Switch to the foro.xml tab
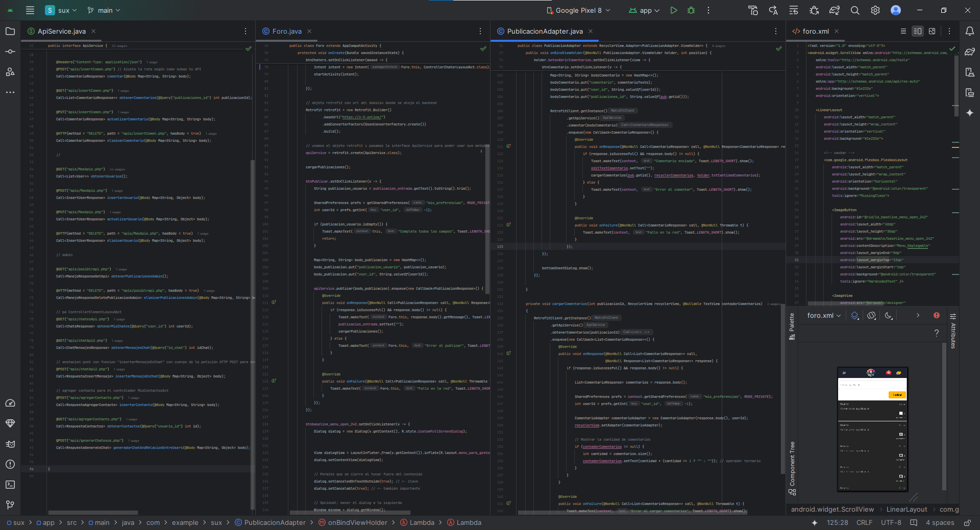 (815, 31)
